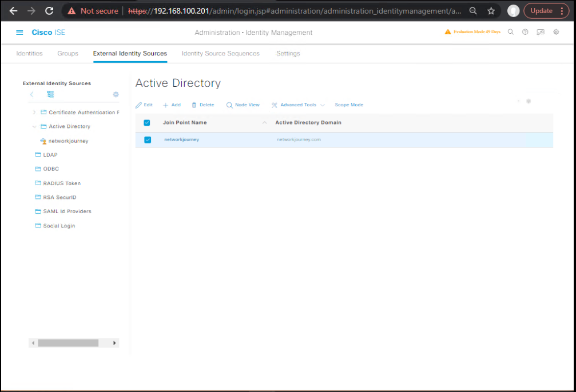Select the ODBC folder
Viewport: 576px width, 392px height.
[x=47, y=169]
